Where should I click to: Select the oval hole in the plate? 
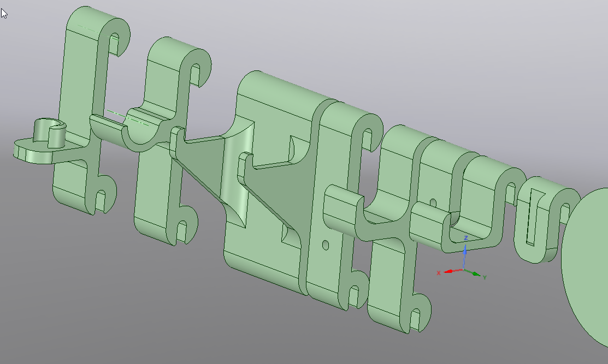click(x=326, y=245)
